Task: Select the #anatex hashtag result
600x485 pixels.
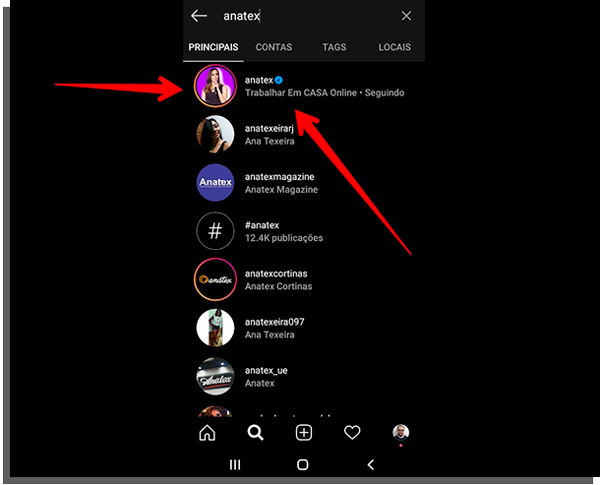Action: 262,225
